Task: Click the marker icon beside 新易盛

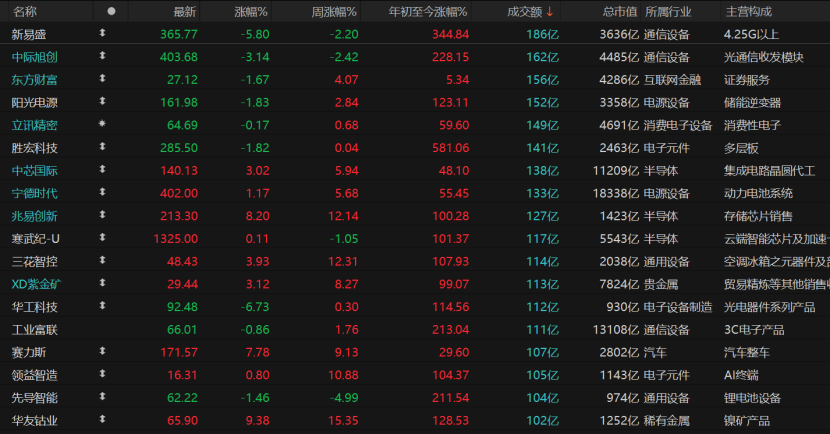Action: pos(102,34)
